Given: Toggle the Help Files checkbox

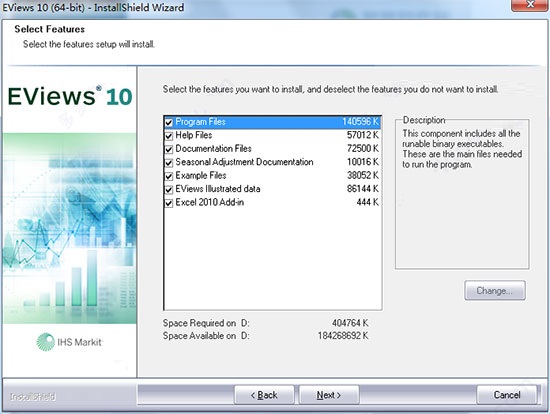Looking at the screenshot, I should coord(169,136).
